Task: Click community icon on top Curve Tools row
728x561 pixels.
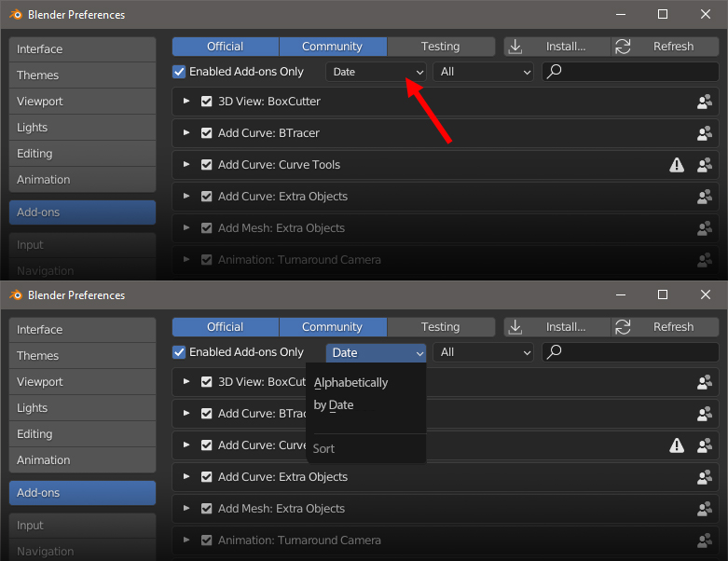Action: pyautogui.click(x=705, y=165)
